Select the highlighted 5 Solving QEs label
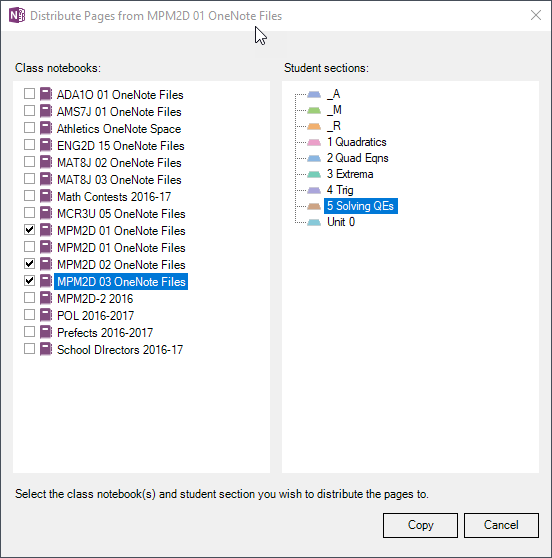Viewport: 552px width, 558px height. click(361, 206)
